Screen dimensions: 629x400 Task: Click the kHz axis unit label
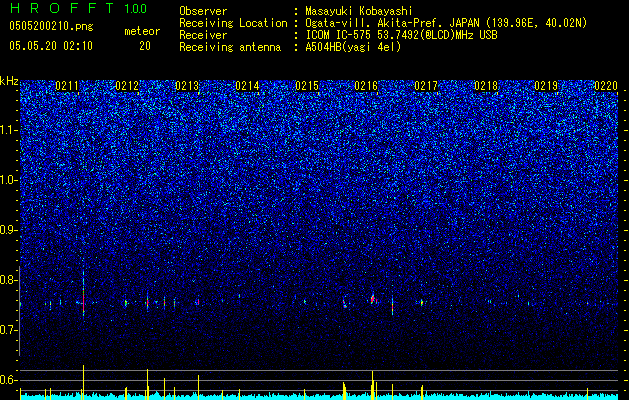click(9, 81)
